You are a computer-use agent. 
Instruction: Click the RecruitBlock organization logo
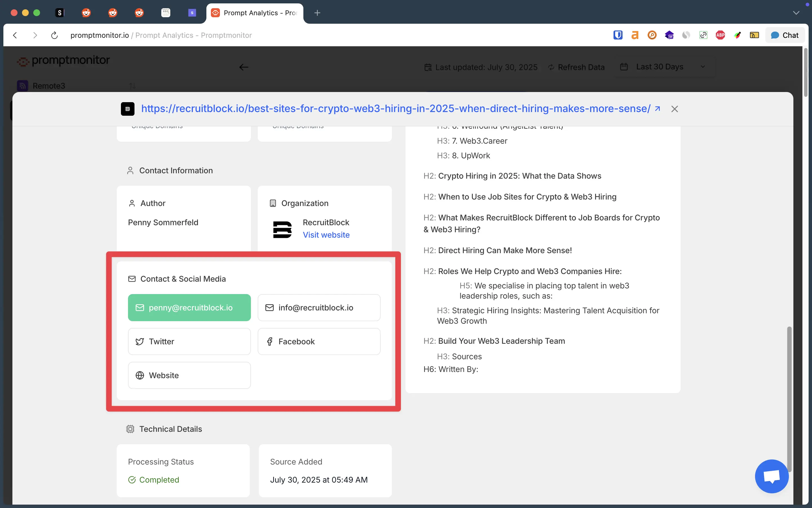(x=282, y=229)
